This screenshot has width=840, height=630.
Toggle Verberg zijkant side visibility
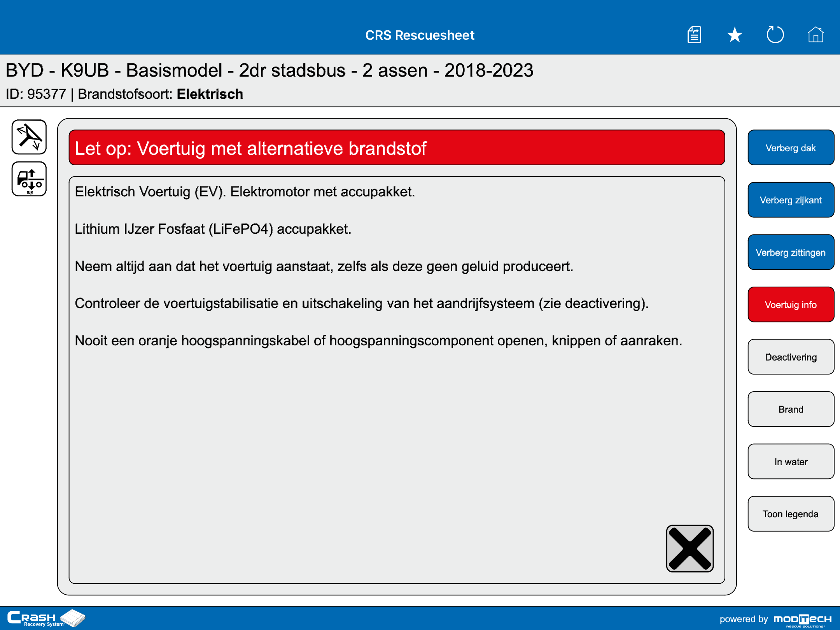click(x=791, y=200)
